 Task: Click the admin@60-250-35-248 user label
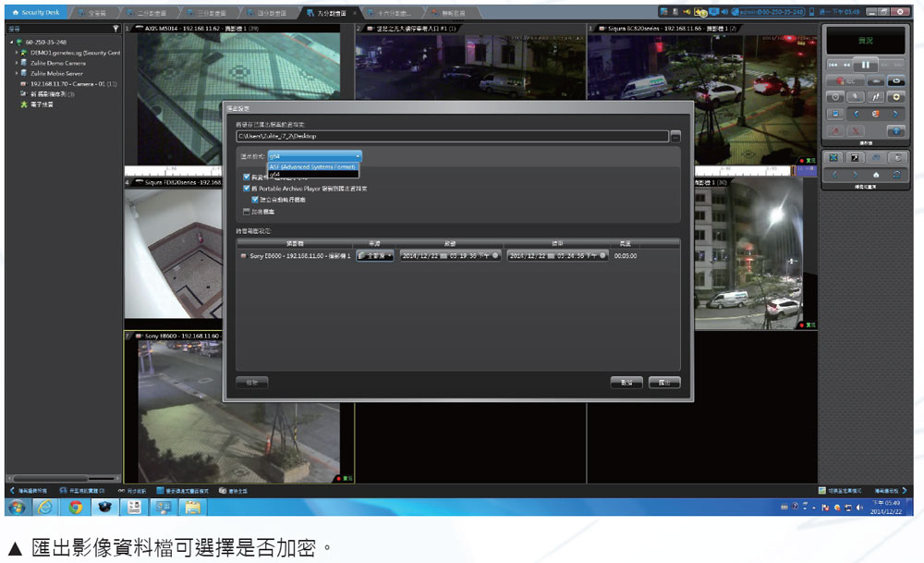(x=771, y=12)
